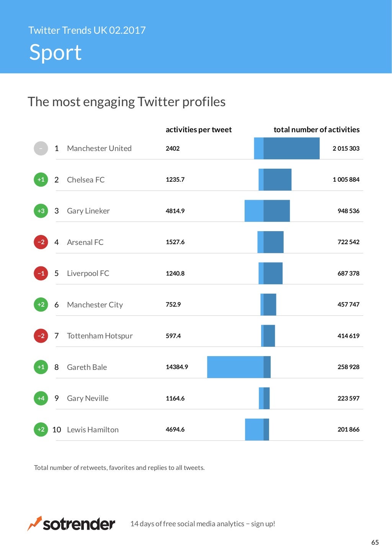The height and width of the screenshot is (555, 392).
Task: Click the green +1 badge beside Chelsea FC
Action: (41, 179)
